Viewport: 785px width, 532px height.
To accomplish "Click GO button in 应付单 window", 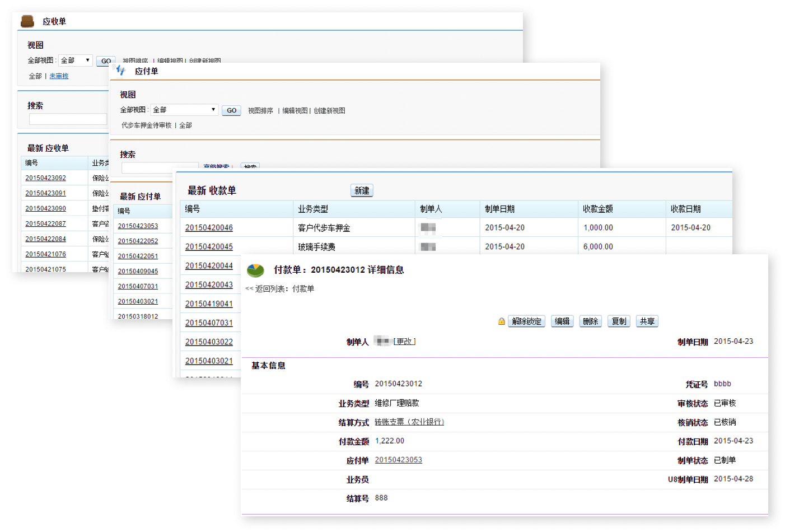I will coord(231,110).
